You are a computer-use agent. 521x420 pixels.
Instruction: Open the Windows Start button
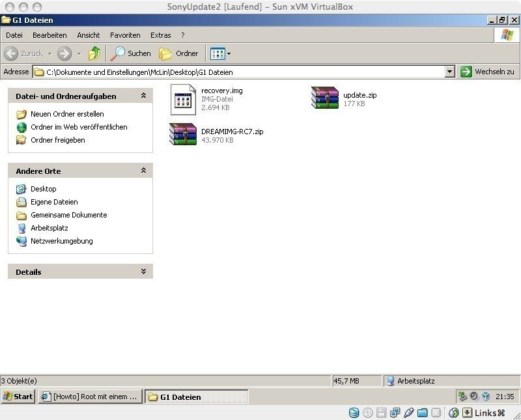(x=18, y=397)
